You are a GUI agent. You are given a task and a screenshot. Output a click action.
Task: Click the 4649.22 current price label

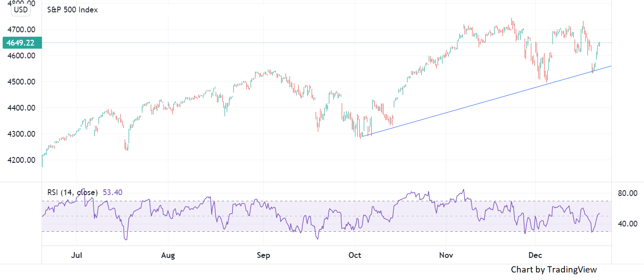click(21, 43)
